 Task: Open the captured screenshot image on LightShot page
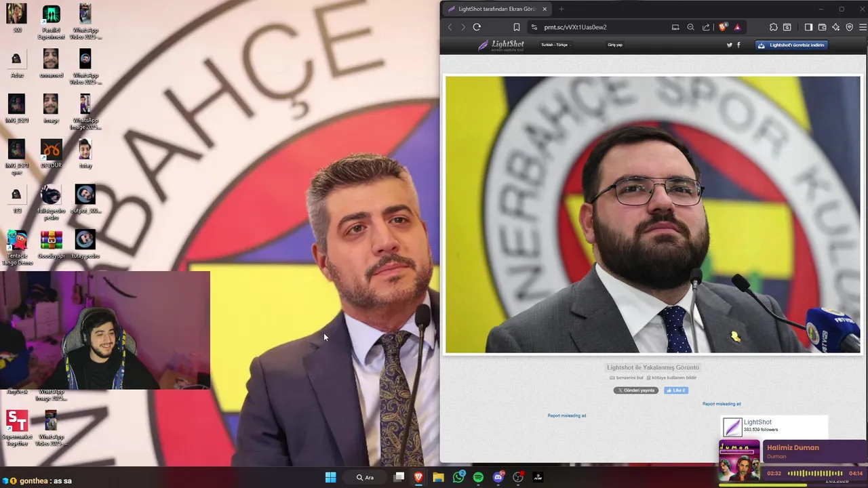tap(652, 214)
